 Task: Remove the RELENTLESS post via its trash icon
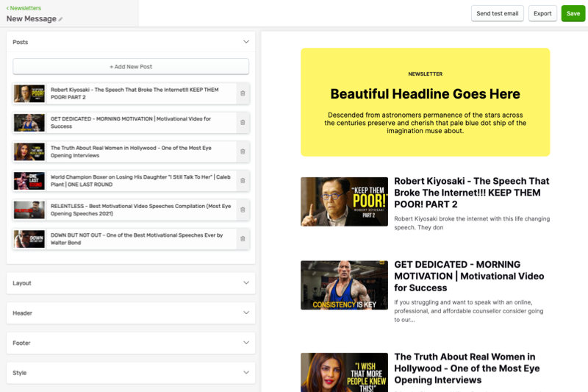(x=243, y=210)
